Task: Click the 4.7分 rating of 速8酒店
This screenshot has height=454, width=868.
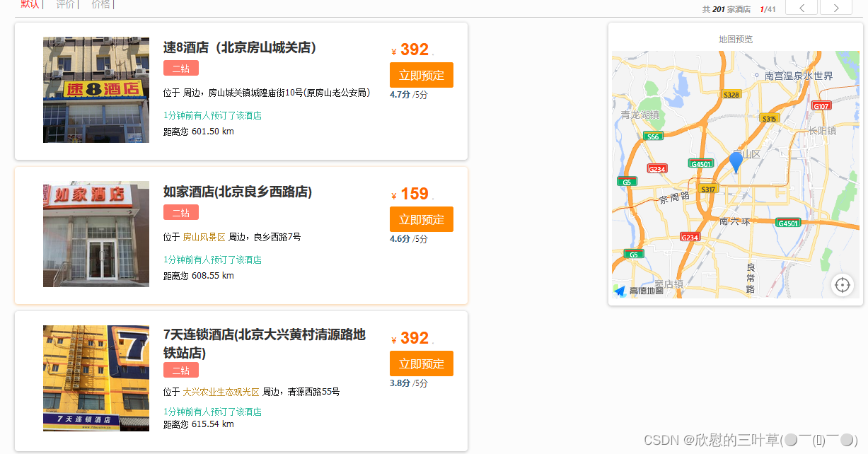Action: tap(398, 94)
